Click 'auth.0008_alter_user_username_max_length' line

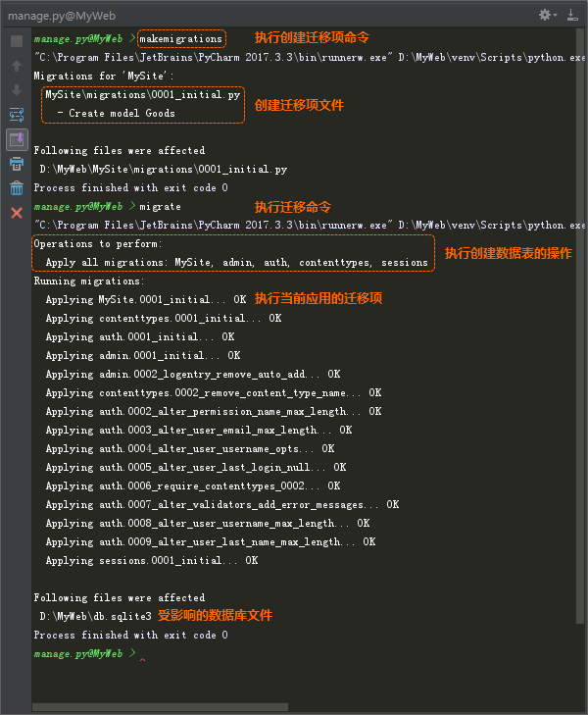[x=208, y=524]
